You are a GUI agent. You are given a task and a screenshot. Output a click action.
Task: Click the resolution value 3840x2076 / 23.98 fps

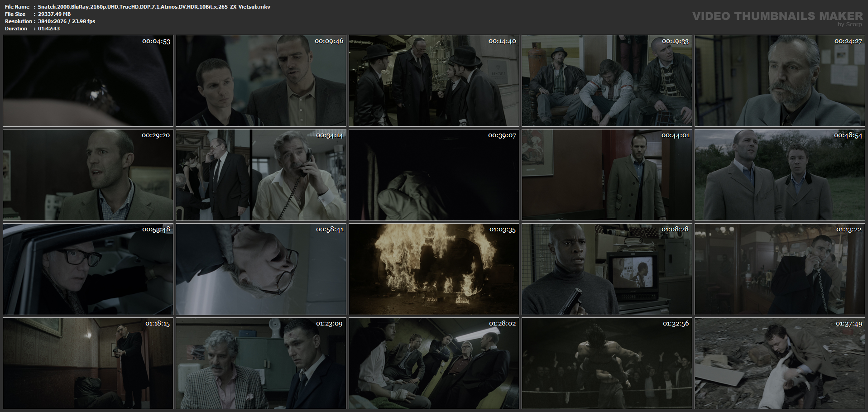pos(67,21)
